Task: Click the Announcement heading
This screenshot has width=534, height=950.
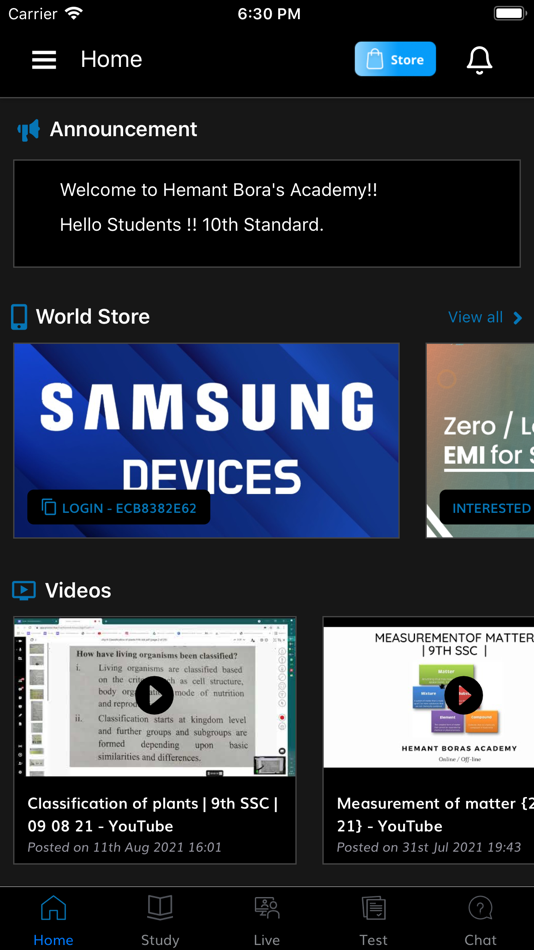Action: tap(124, 130)
